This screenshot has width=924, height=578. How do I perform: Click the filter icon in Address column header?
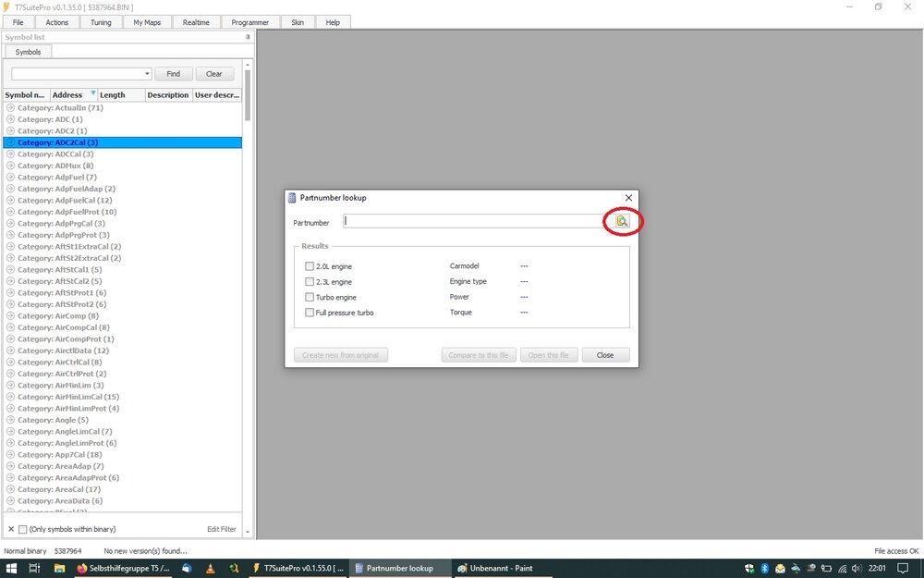click(x=93, y=93)
